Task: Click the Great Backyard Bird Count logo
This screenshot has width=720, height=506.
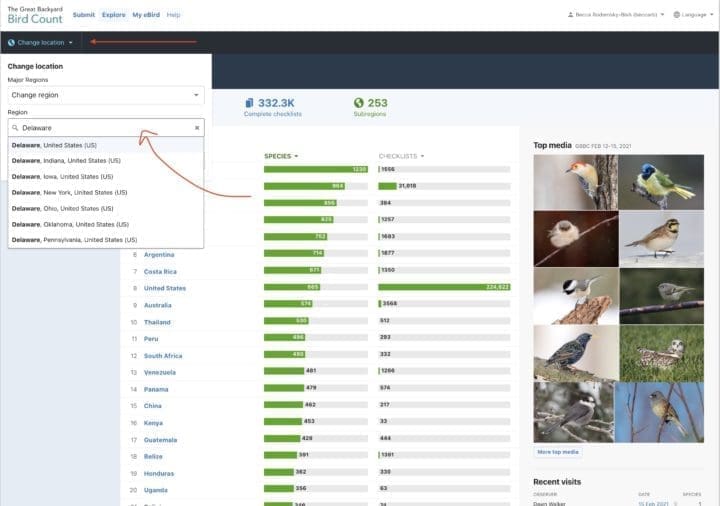Action: pos(35,15)
